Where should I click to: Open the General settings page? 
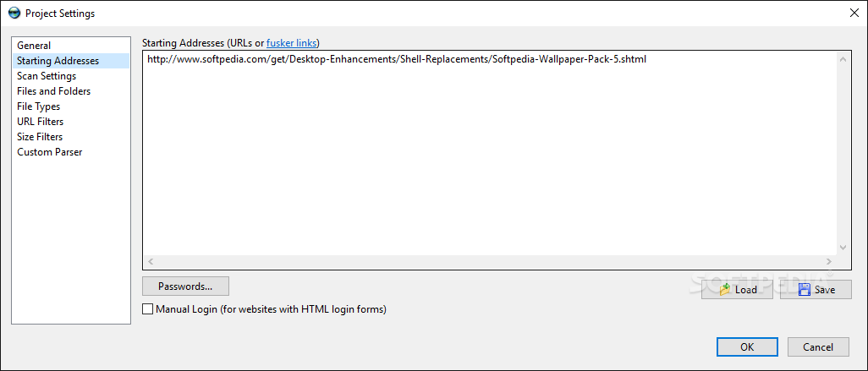tap(34, 46)
